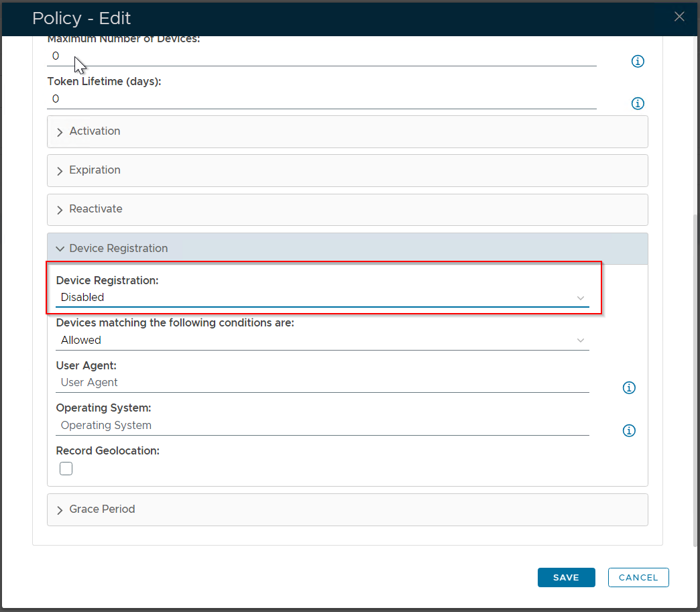The width and height of the screenshot is (700, 612).
Task: Click the Operating System text field
Action: point(322,426)
